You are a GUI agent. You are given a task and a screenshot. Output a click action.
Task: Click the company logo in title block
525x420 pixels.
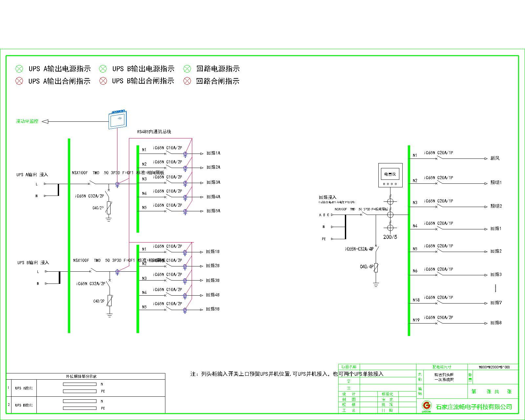[426, 405]
